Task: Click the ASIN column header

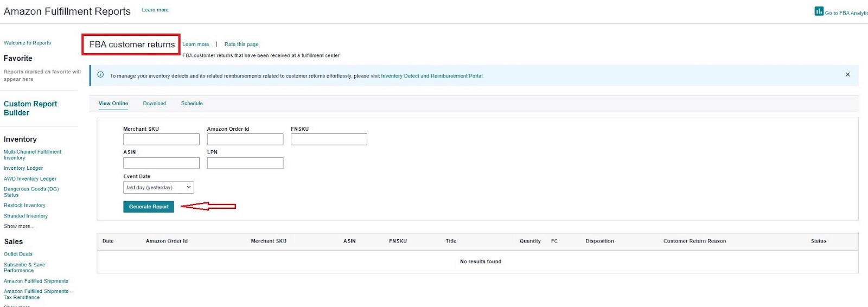Action: (x=349, y=241)
